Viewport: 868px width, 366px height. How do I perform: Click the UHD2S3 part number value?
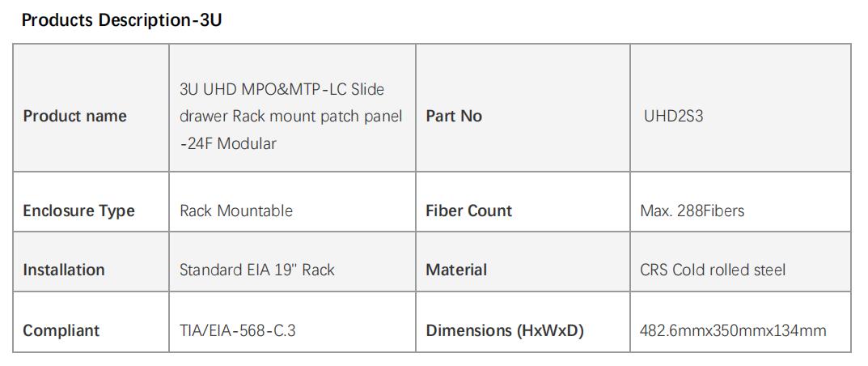(x=673, y=116)
